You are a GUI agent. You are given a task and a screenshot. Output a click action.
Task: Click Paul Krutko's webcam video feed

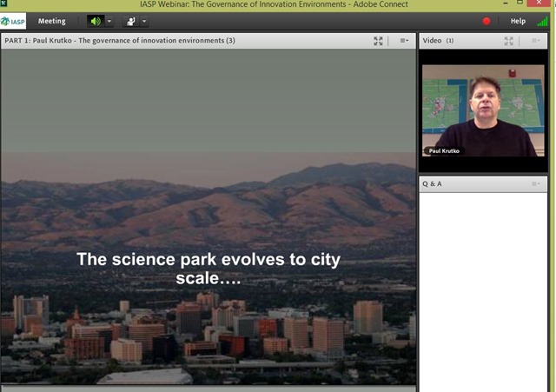pos(483,110)
